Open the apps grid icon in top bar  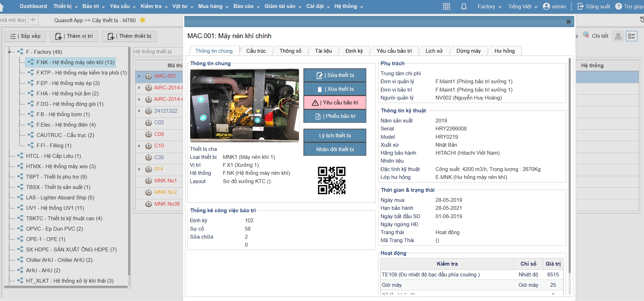pyautogui.click(x=446, y=7)
